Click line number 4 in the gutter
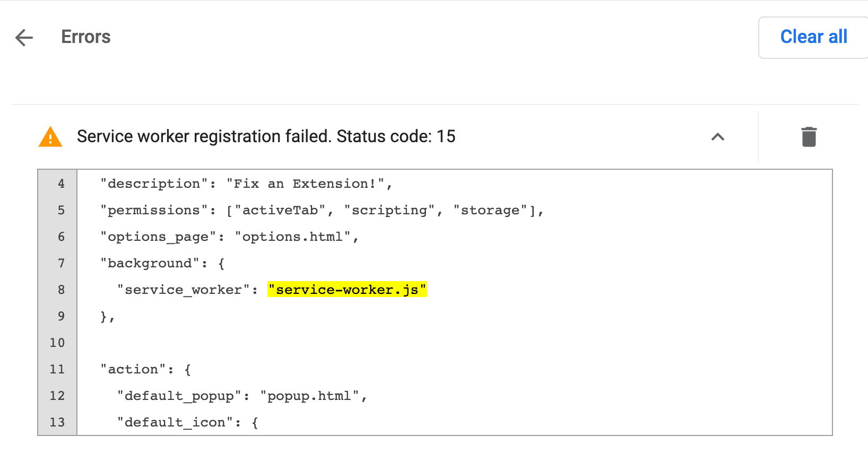Screen dimensions: 868x453 pos(61,183)
